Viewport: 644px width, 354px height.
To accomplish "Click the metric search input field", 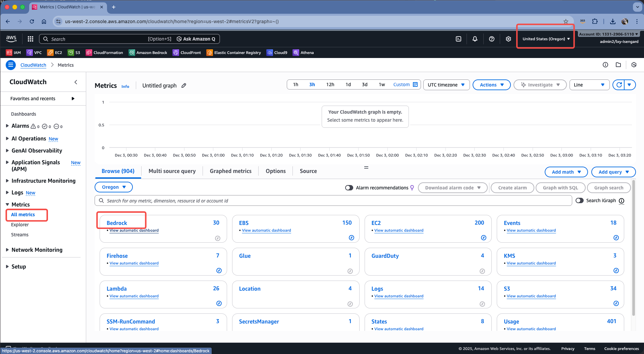I will (x=335, y=200).
